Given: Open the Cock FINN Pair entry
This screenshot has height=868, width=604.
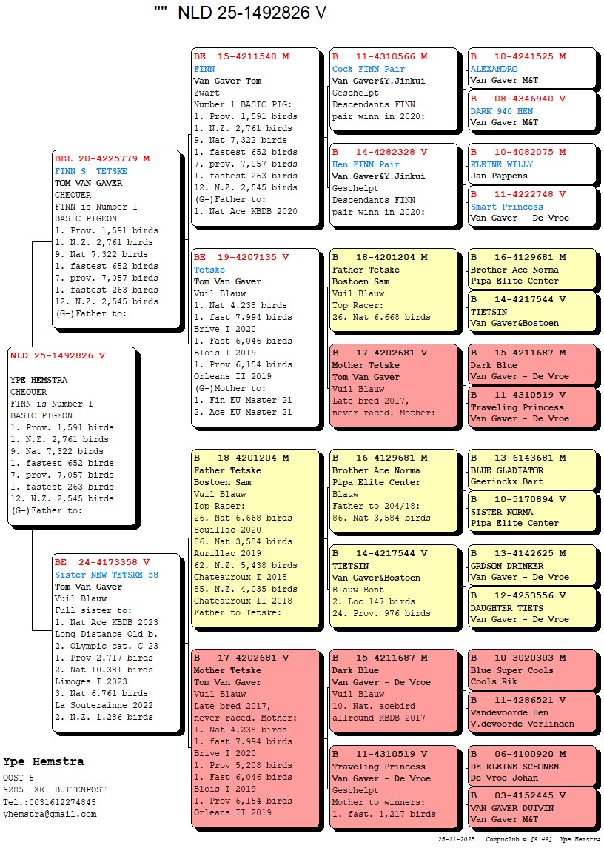Looking at the screenshot, I should tap(365, 69).
